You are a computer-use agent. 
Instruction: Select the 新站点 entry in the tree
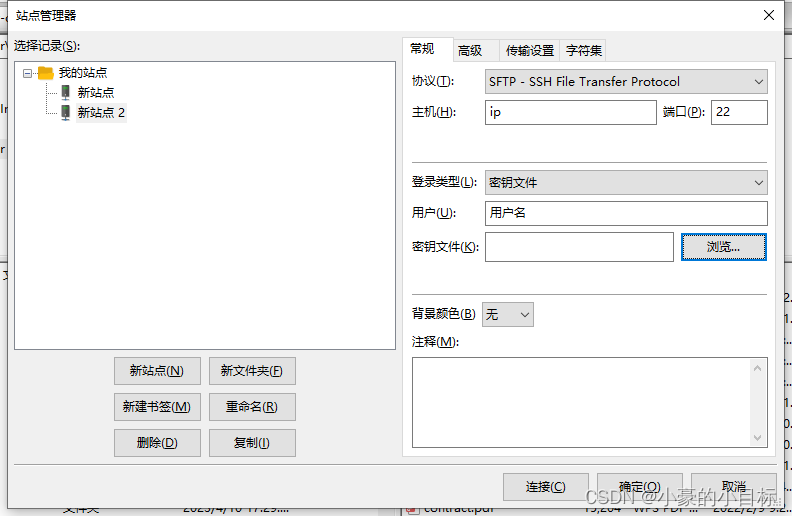[x=95, y=92]
